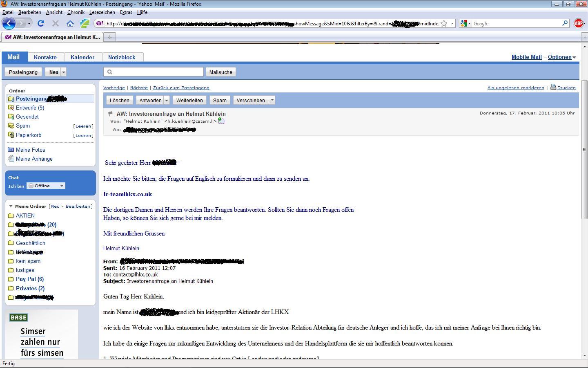Click the add-contact icon beside the sender address
The image size is (588, 368).
(221, 121)
